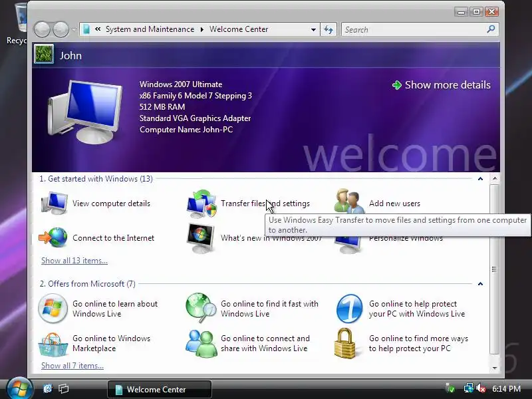Click Go online to learn about Windows Live
The width and height of the screenshot is (532, 399).
point(115,309)
